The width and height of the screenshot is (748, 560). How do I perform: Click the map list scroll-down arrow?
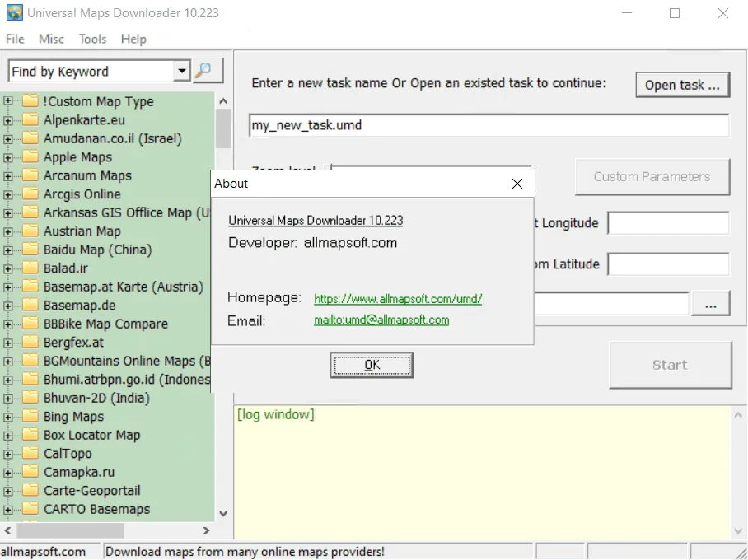pos(223,514)
